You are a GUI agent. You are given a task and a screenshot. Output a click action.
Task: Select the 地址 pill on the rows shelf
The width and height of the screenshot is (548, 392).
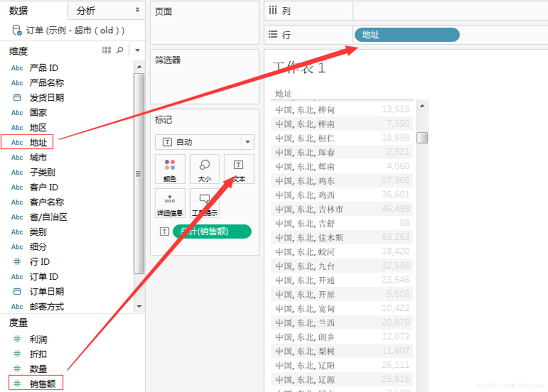tap(407, 35)
